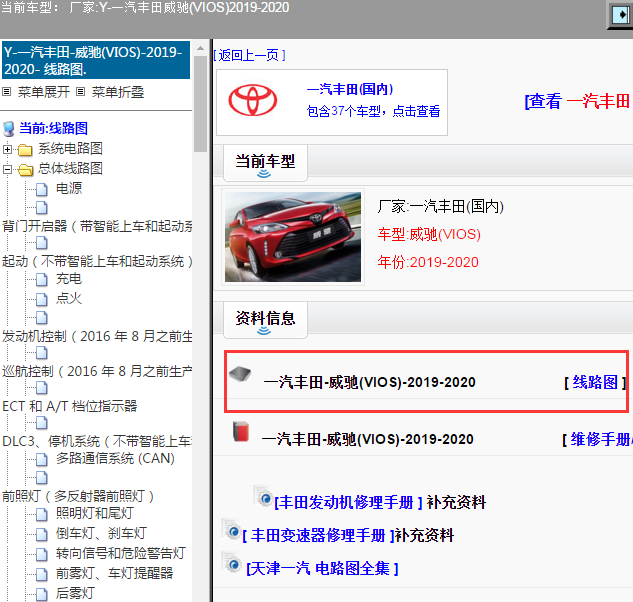Screen dimensions: 633x602
Task: Click icon beside 天津一汽 电路图全集 link
Action: pos(231,562)
